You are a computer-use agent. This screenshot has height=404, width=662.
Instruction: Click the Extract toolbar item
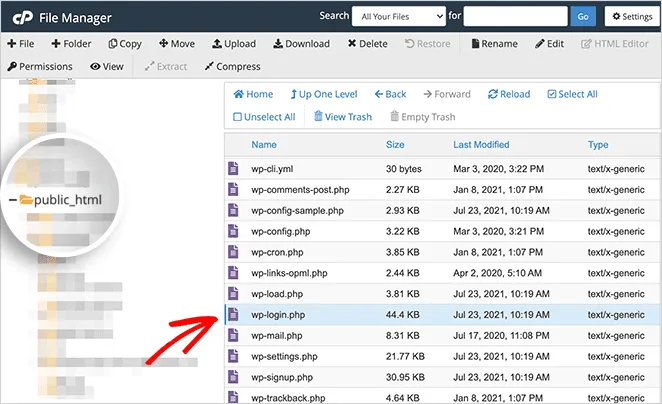point(166,66)
